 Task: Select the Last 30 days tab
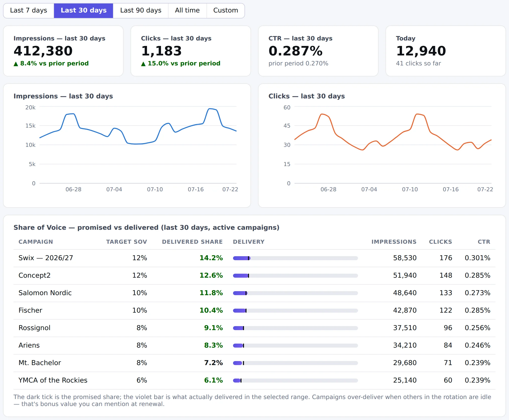(83, 10)
